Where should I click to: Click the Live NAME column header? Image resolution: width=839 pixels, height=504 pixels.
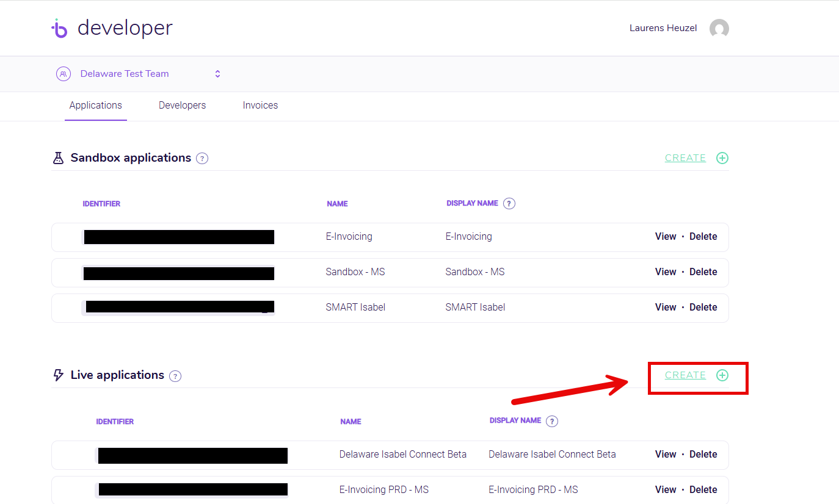pos(350,422)
